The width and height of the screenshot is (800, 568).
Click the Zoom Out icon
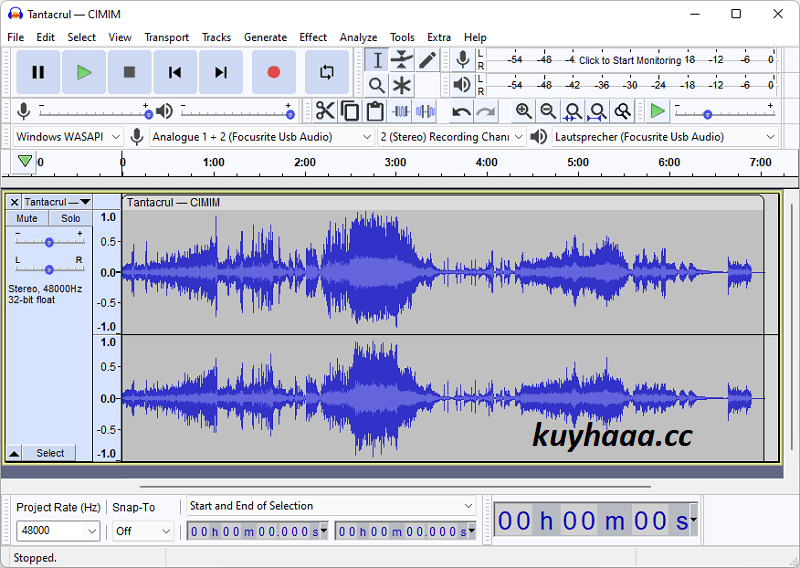tap(548, 111)
